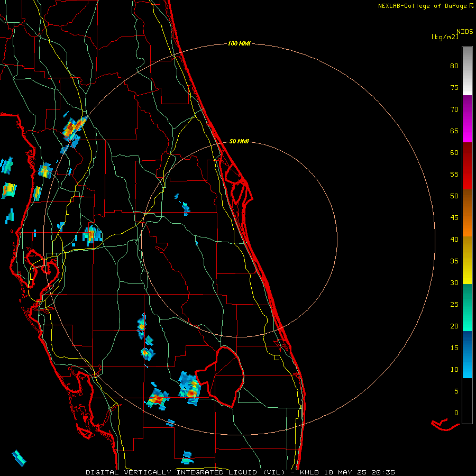Click the 25 value on the color scale
This screenshot has width=476, height=476.
coord(454,304)
